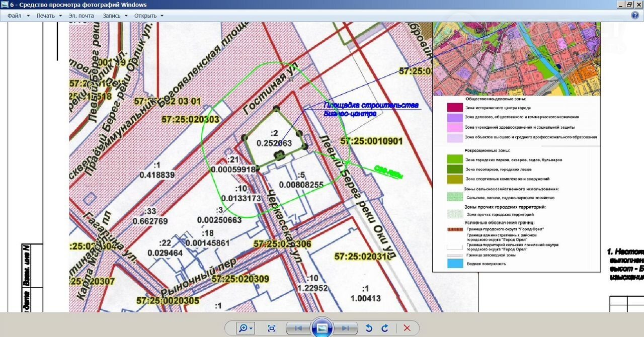Open help via blue question mark

click(x=635, y=16)
